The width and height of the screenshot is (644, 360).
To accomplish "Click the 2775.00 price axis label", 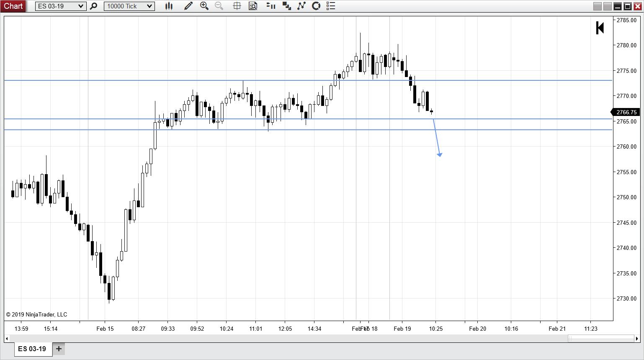I will click(626, 71).
